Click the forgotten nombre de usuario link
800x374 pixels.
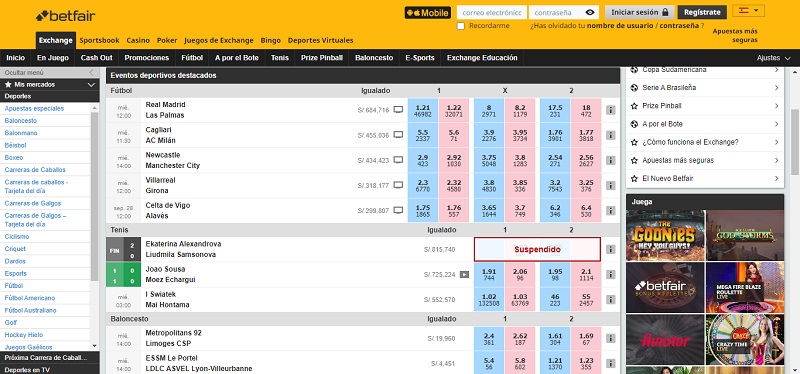click(620, 26)
